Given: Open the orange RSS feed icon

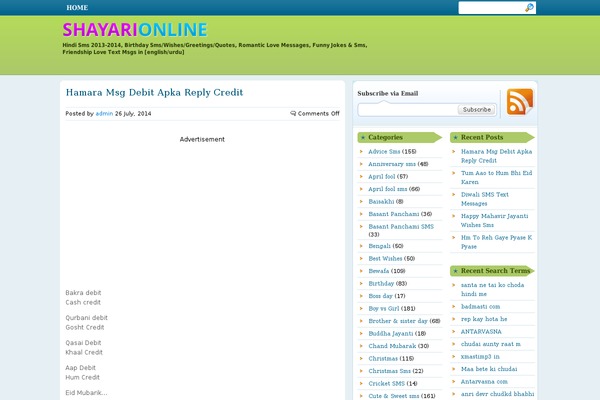Looking at the screenshot, I should coord(520,101).
